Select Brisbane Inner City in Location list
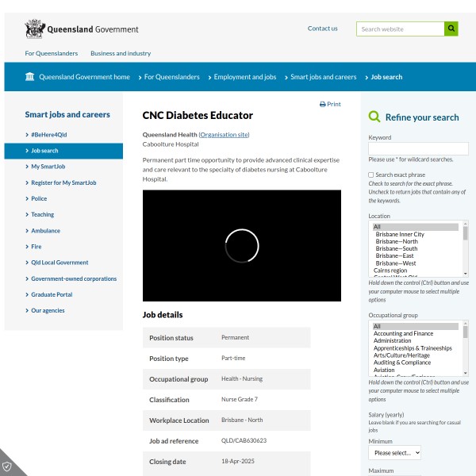 coord(400,235)
